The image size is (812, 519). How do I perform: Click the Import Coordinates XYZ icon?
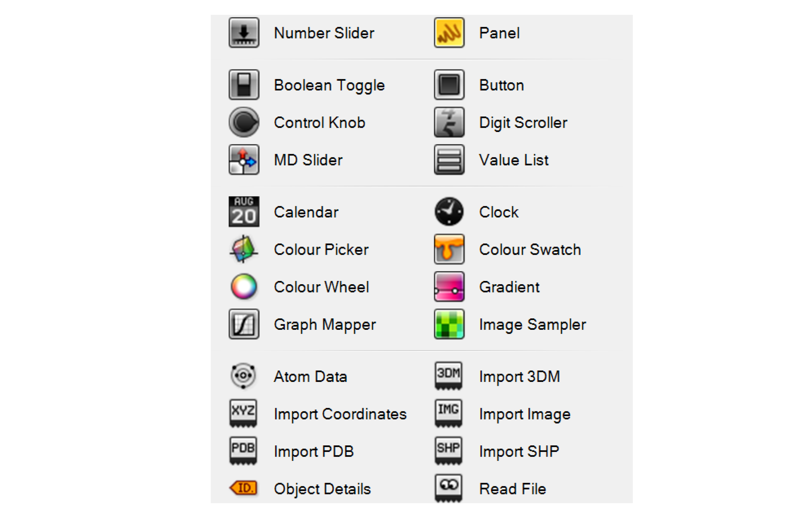(x=243, y=413)
